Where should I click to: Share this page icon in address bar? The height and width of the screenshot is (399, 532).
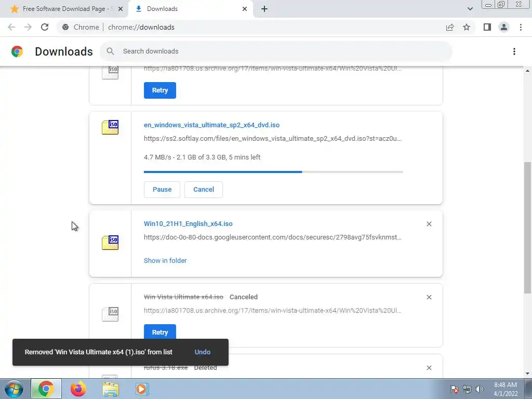(450, 27)
